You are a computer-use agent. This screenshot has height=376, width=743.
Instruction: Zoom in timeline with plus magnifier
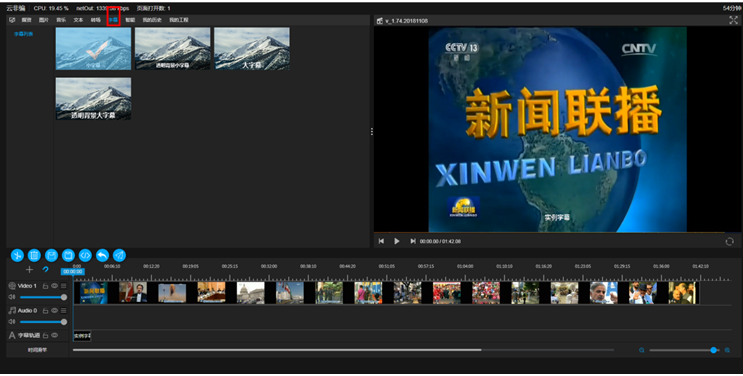[727, 350]
